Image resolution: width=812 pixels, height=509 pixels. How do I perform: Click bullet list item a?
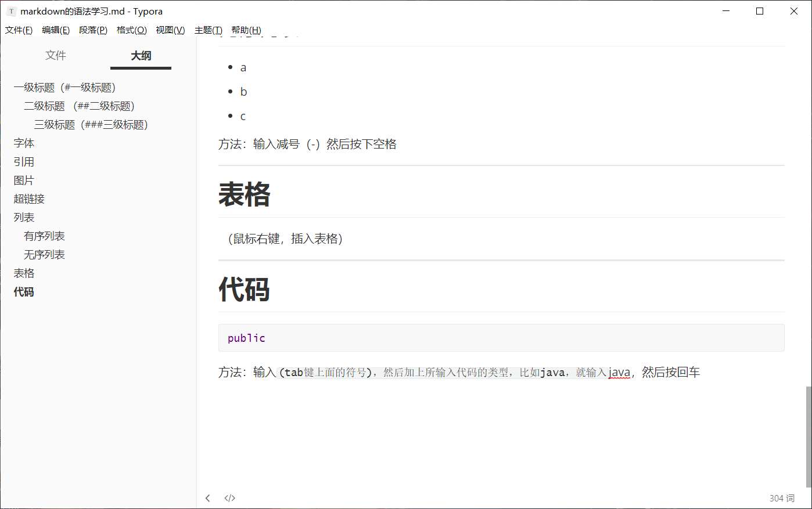tap(243, 68)
